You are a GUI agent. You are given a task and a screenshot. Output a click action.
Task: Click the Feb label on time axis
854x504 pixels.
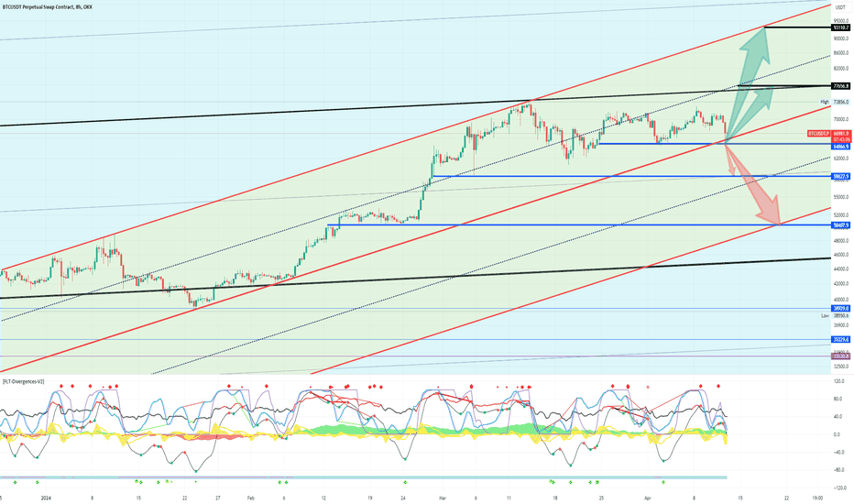click(251, 498)
